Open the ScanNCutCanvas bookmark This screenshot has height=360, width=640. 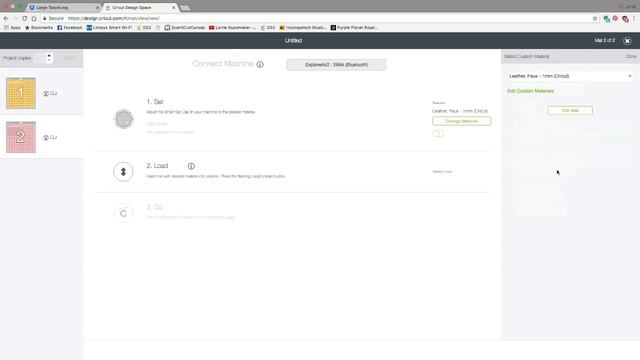click(184, 28)
